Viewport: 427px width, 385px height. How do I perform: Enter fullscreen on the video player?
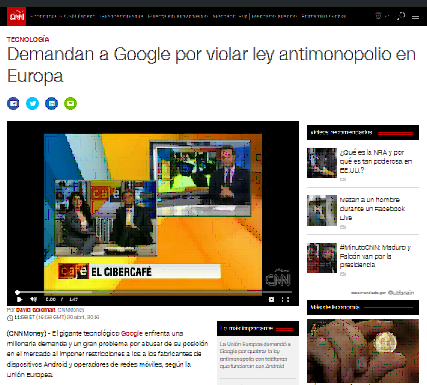(285, 300)
